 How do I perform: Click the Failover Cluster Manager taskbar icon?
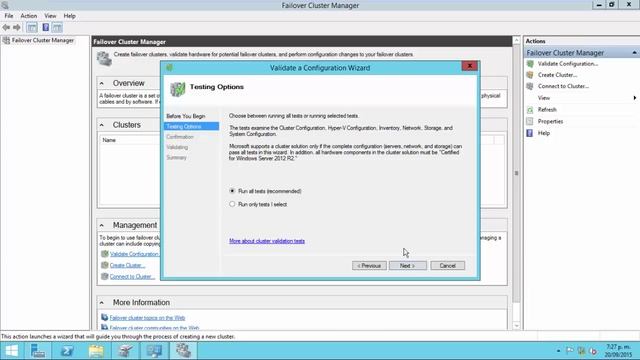click(183, 351)
